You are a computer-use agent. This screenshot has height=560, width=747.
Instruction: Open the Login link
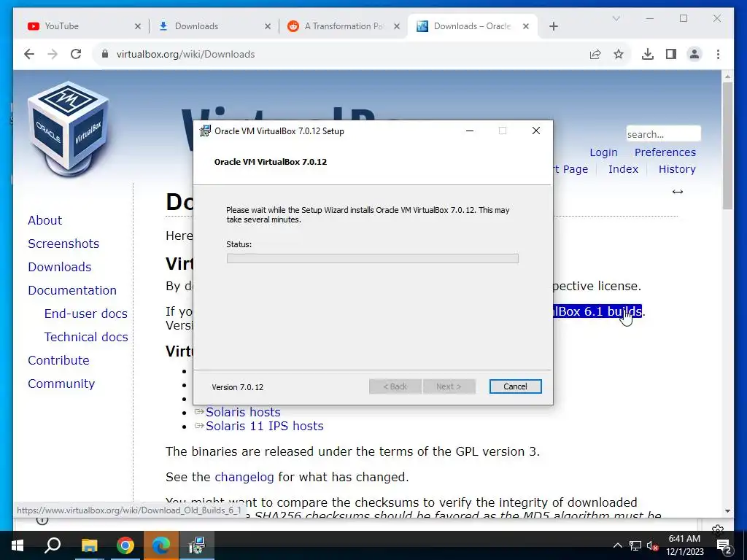click(603, 152)
